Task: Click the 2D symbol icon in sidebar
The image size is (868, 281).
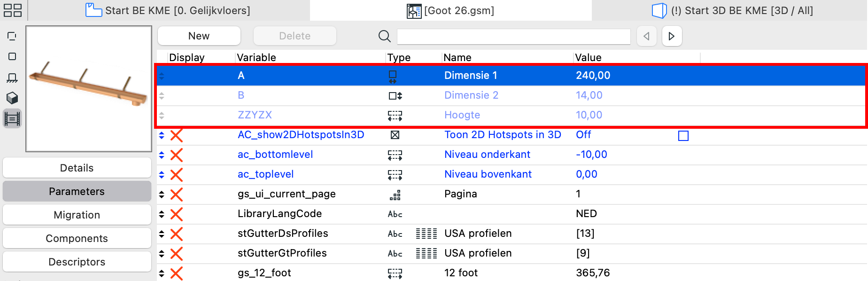Action: [12, 56]
